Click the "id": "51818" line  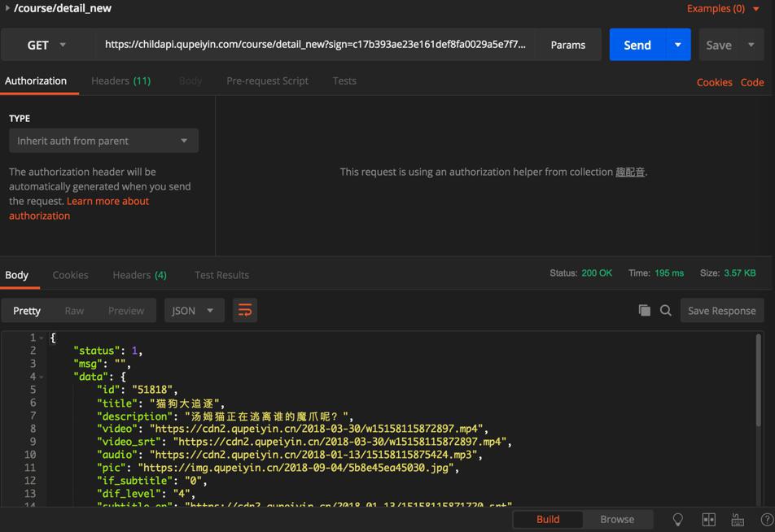pyautogui.click(x=137, y=390)
